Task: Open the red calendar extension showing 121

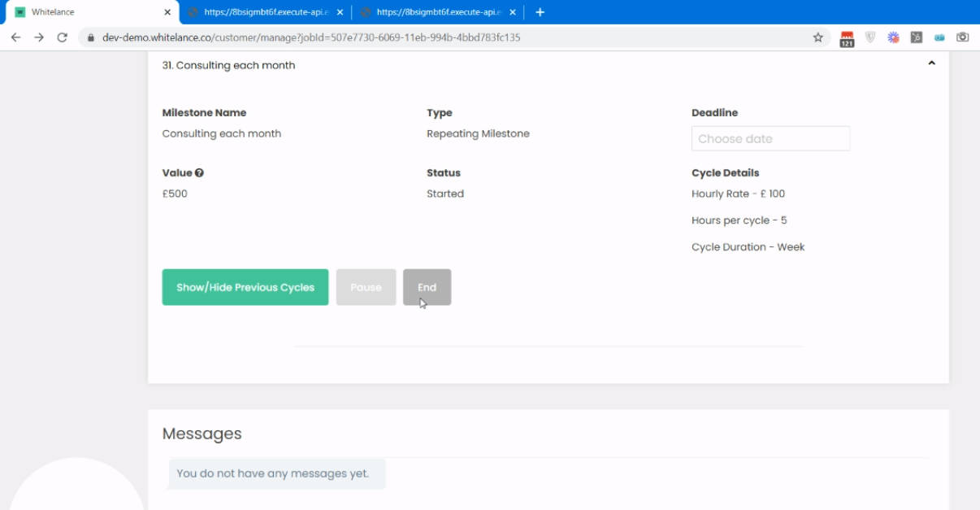Action: coord(847,38)
